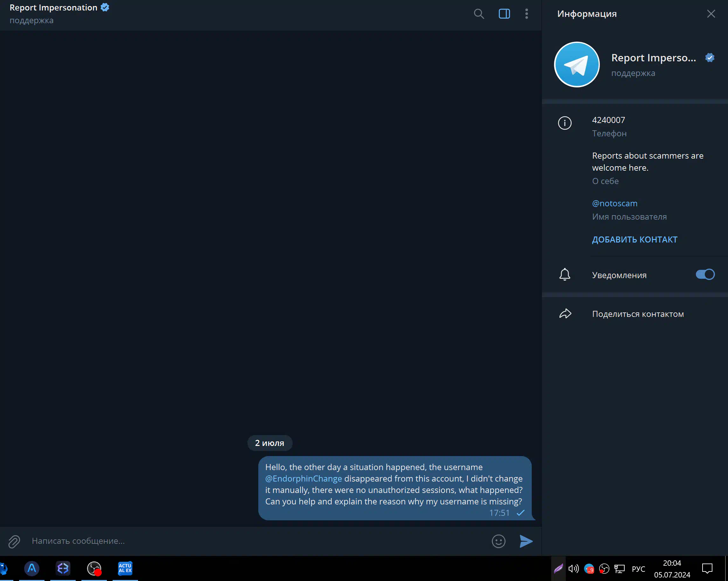The height and width of the screenshot is (581, 728).
Task: Close the Информация panel
Action: [x=711, y=14]
